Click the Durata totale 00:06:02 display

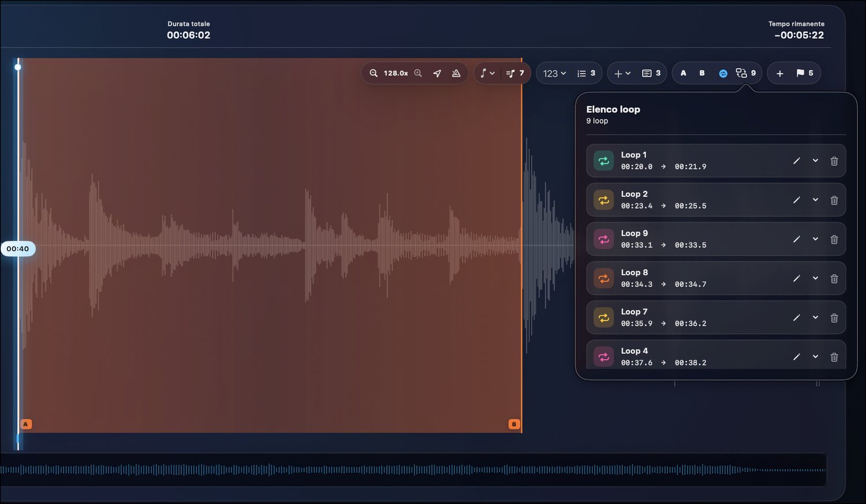pos(189,30)
